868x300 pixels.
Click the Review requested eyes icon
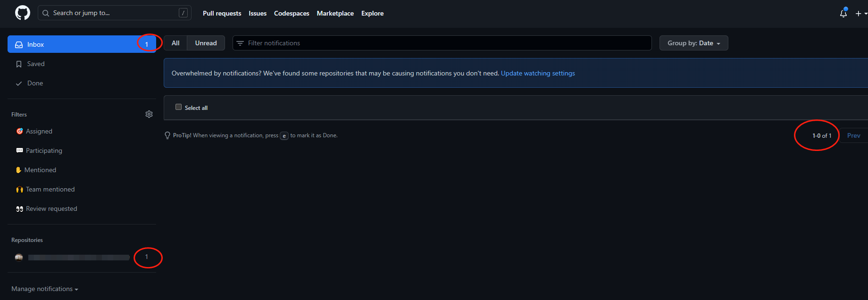coord(20,208)
